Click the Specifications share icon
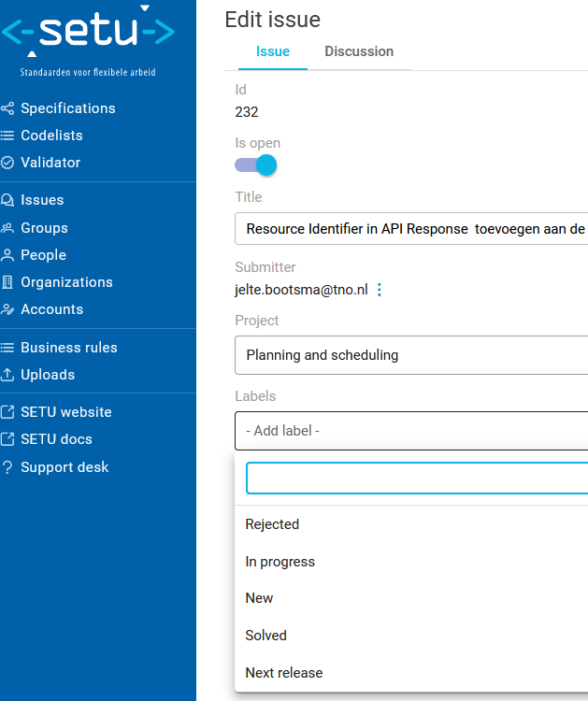The image size is (588, 701). click(7, 108)
